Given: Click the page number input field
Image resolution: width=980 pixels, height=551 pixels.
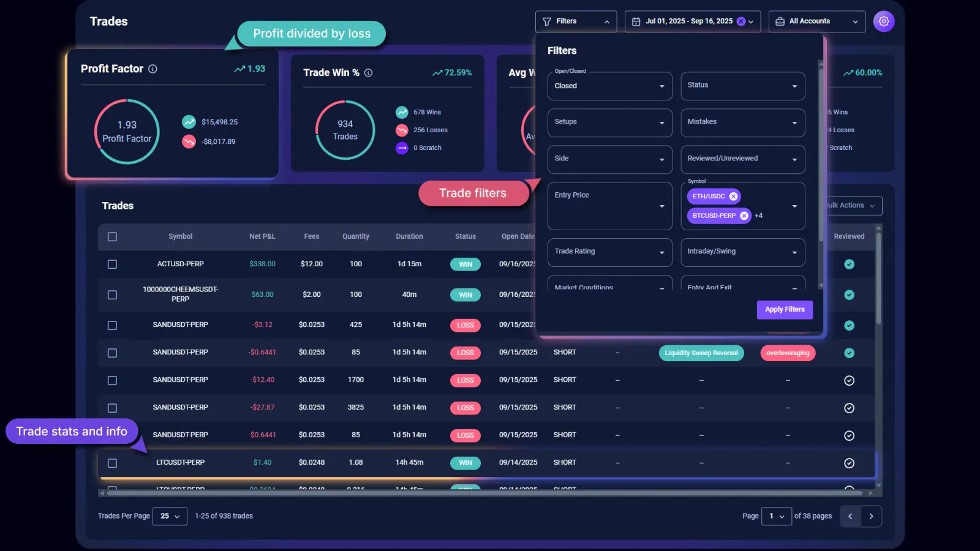Looking at the screenshot, I should point(775,516).
